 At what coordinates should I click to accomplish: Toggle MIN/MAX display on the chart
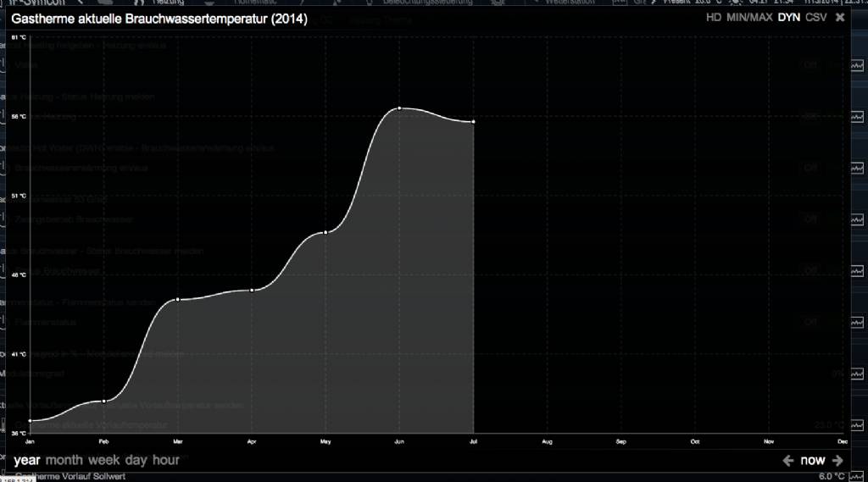coord(750,18)
